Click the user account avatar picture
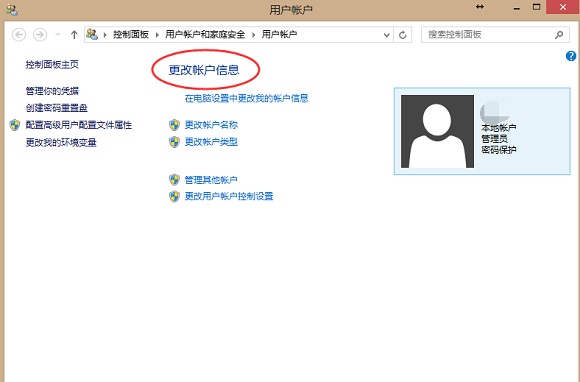 point(437,131)
